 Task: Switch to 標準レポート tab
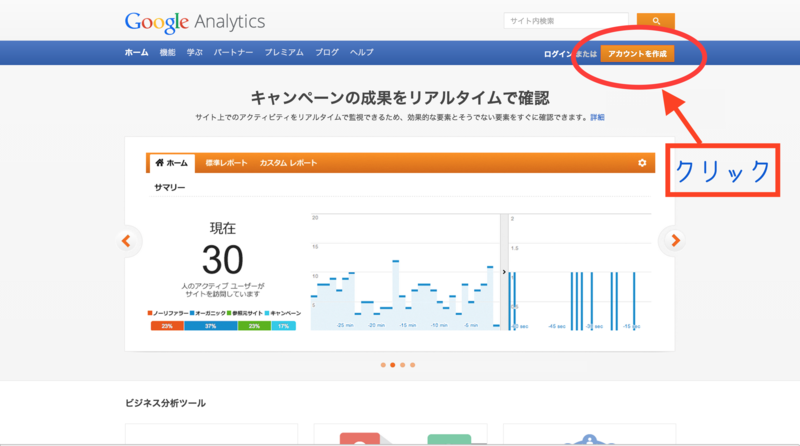pyautogui.click(x=226, y=163)
